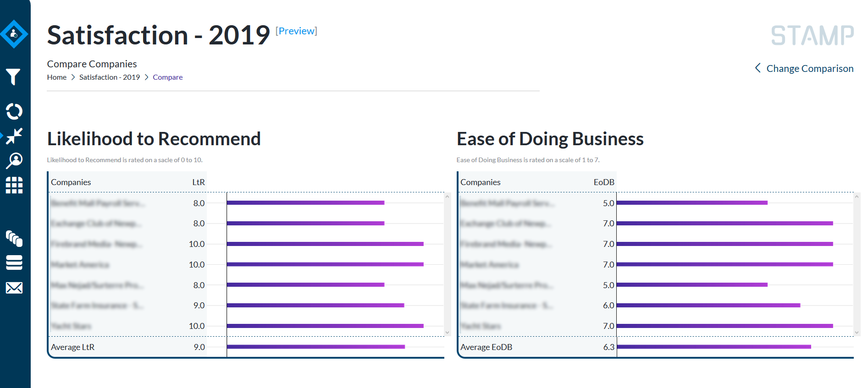The height and width of the screenshot is (388, 868).
Task: Go to Home in the breadcrumb
Action: click(x=57, y=77)
